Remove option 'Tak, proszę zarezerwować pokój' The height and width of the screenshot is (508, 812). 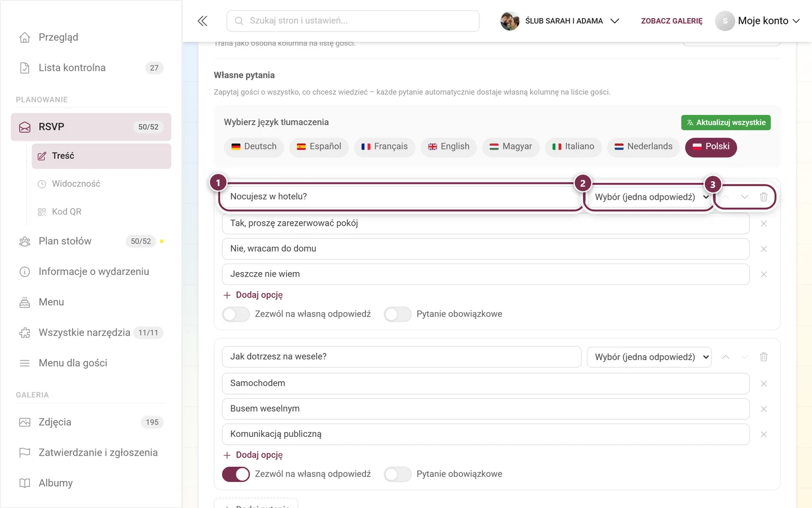[764, 224]
